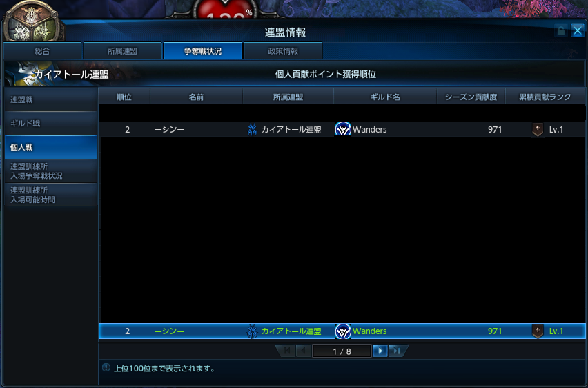Click the page number field showing 1 / 8

[342, 351]
